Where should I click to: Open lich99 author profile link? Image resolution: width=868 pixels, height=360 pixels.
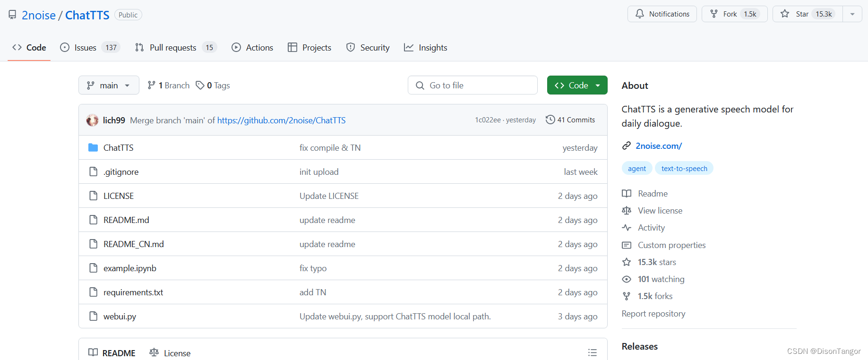(114, 120)
